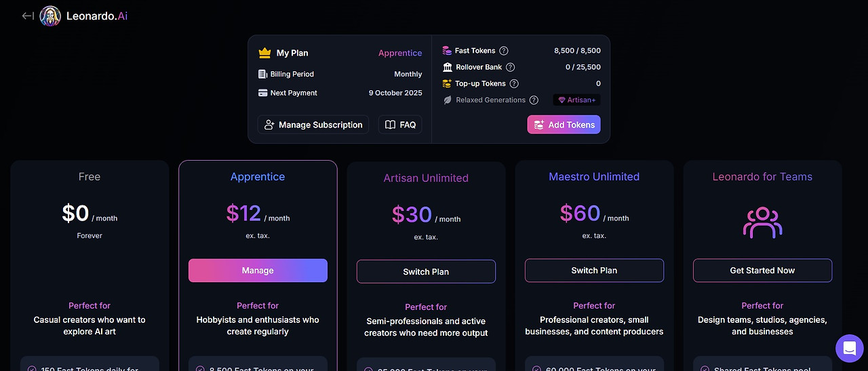The image size is (868, 371).
Task: Click the Leonardo.Ai brand name
Action: click(x=97, y=16)
